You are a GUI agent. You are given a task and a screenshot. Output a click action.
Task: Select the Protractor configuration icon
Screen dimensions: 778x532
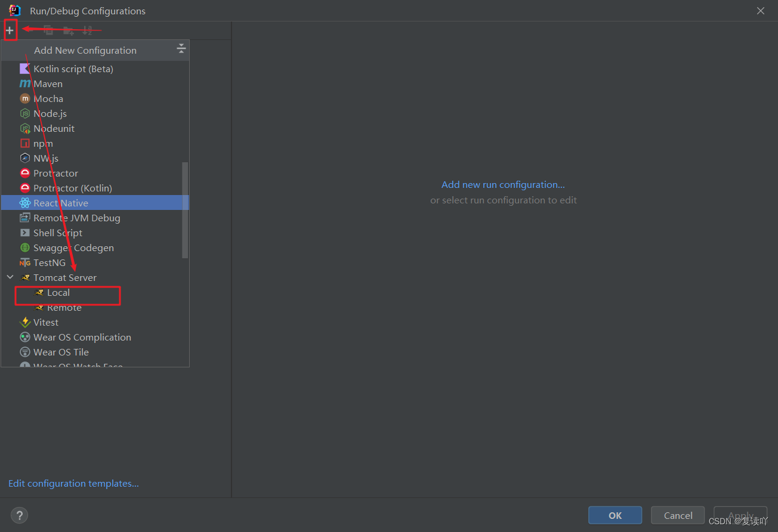pos(24,173)
